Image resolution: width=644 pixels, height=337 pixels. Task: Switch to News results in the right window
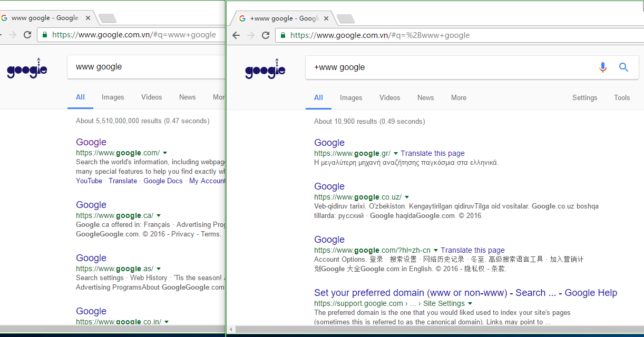(426, 97)
